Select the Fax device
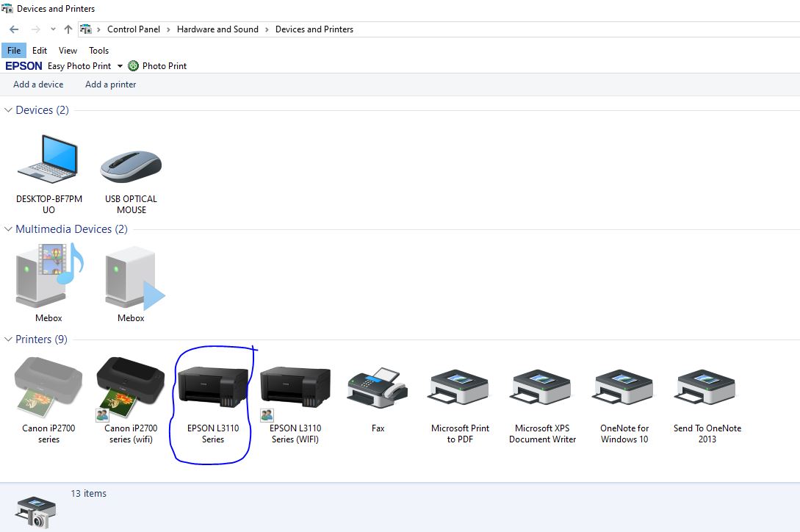800x532 pixels. pos(378,387)
